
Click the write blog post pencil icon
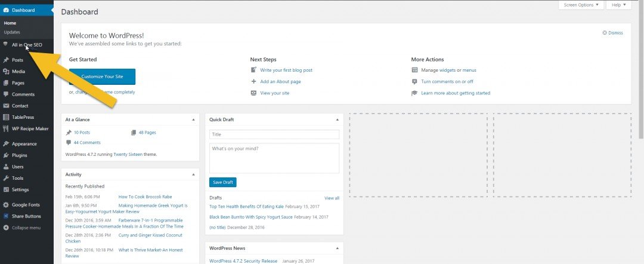[x=254, y=70]
